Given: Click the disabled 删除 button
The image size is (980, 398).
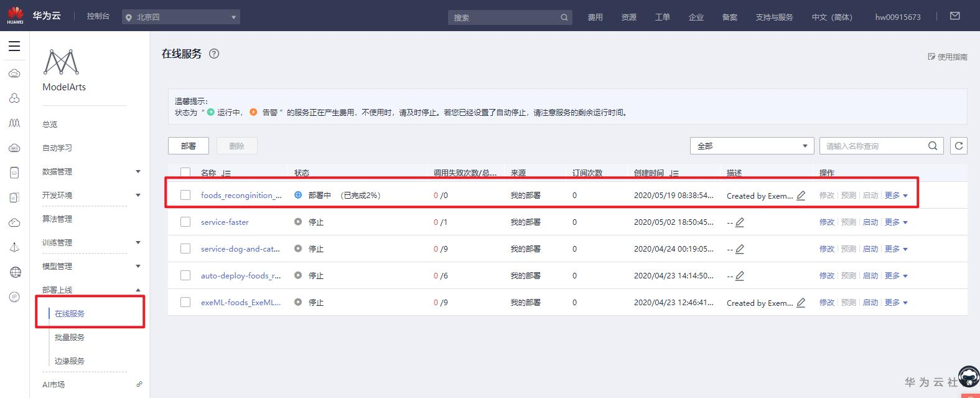Looking at the screenshot, I should pyautogui.click(x=237, y=146).
